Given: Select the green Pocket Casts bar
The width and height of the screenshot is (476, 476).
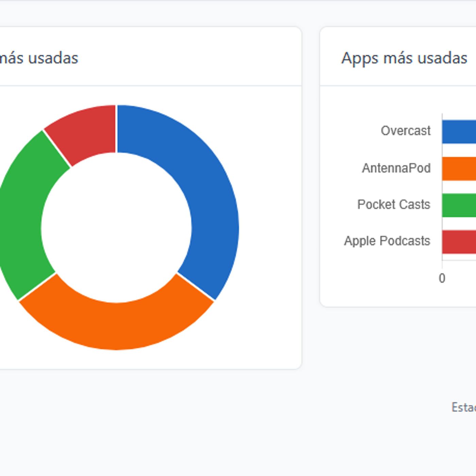Looking at the screenshot, I should coord(459,205).
